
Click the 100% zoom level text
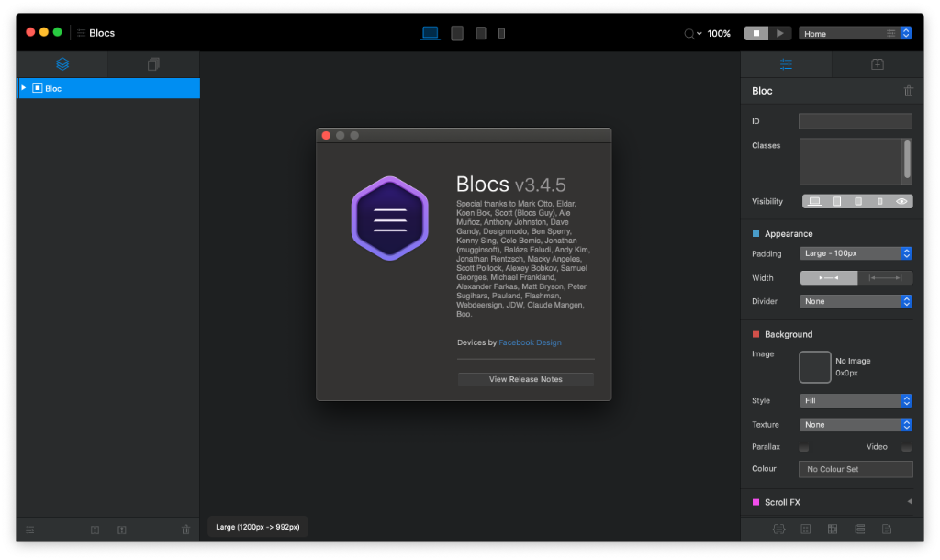[719, 34]
